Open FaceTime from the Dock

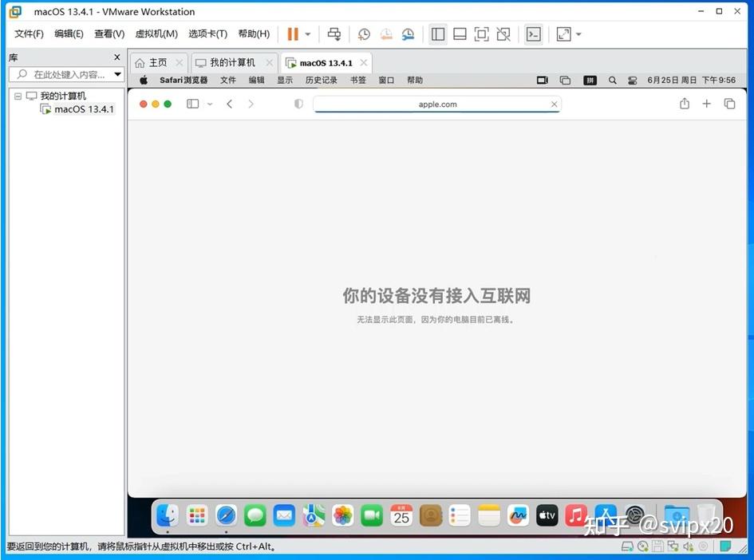coord(372,516)
